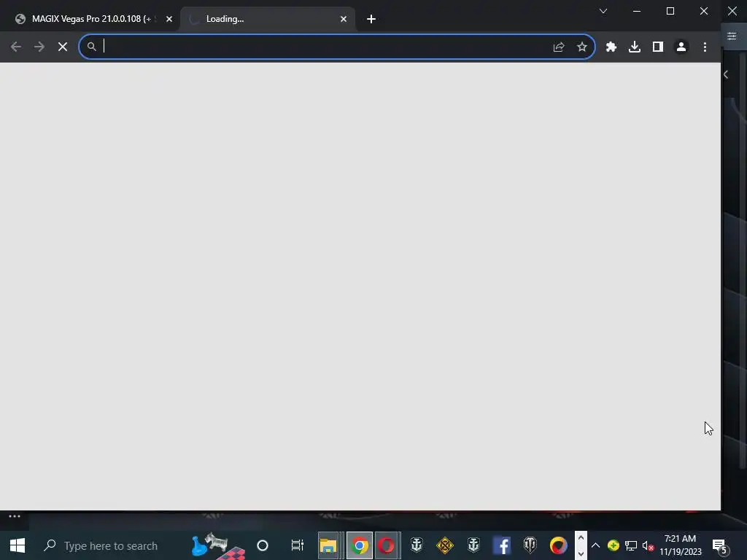Screen dimensions: 747x560
Task: Open clock showing 7:21 AM
Action: 681,545
